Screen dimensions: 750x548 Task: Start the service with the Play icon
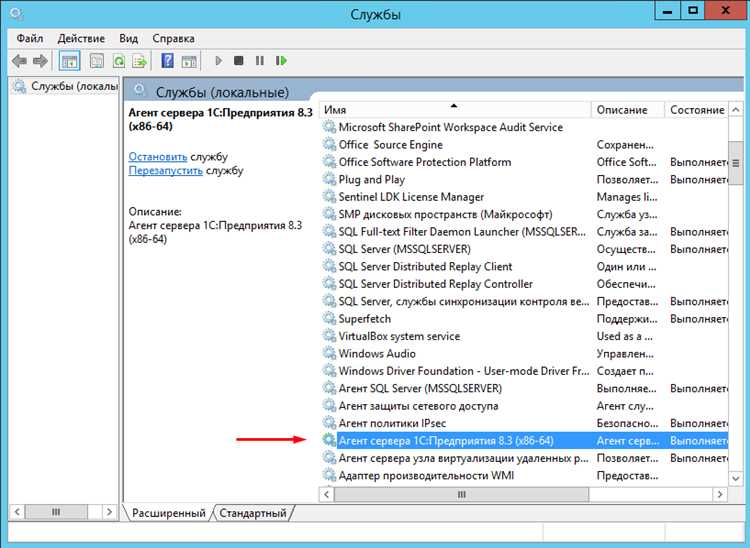pyautogui.click(x=219, y=61)
